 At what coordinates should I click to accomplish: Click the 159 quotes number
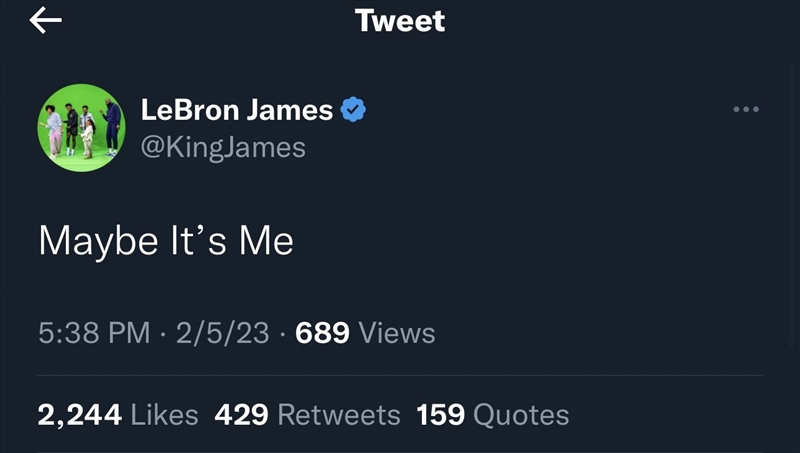pyautogui.click(x=440, y=414)
